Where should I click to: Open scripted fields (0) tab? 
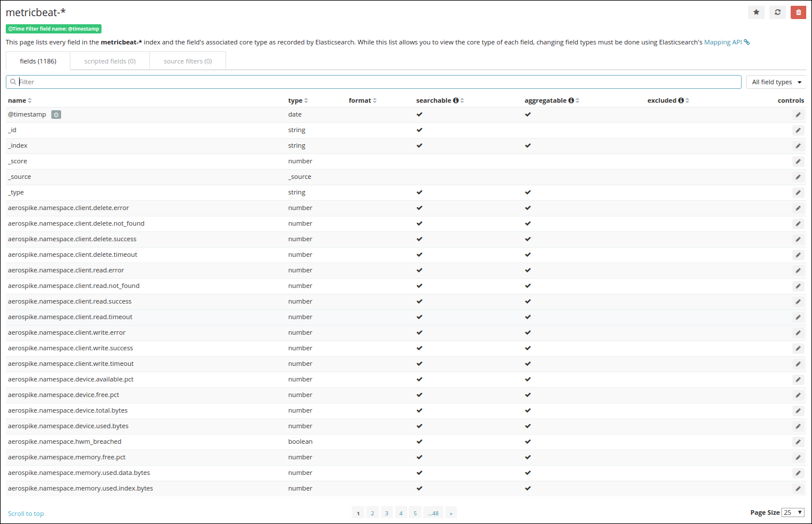(110, 61)
